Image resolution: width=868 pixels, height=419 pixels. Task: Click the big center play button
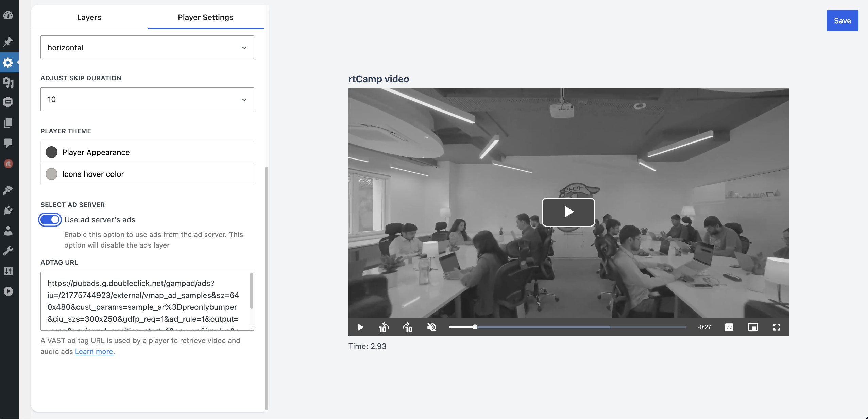pyautogui.click(x=568, y=212)
